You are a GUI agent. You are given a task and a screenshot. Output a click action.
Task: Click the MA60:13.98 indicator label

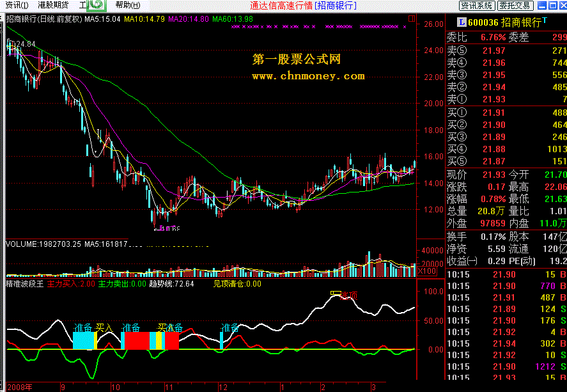point(233,19)
